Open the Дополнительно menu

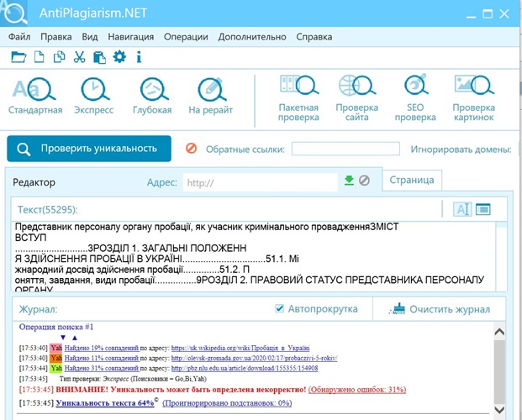252,37
